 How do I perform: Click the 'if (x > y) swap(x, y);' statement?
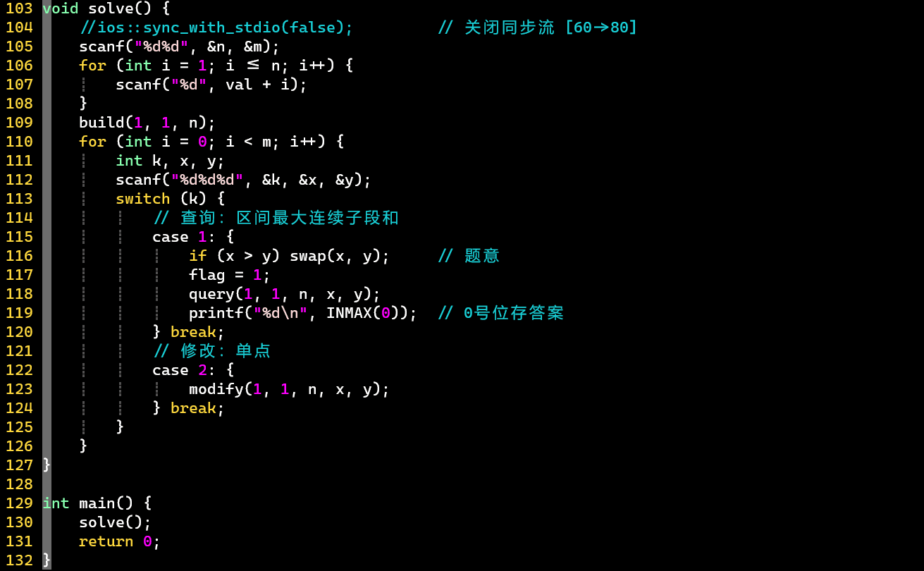click(x=290, y=256)
